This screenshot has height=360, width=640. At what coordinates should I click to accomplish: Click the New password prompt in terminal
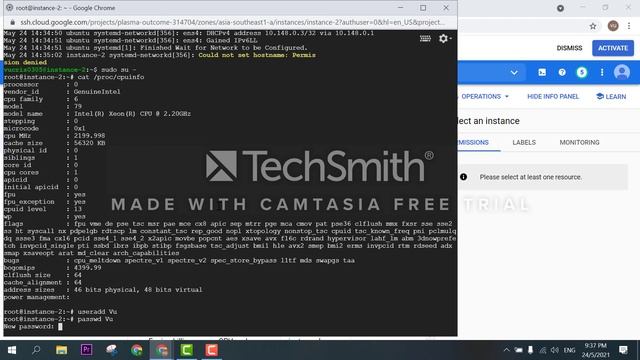(x=29, y=327)
